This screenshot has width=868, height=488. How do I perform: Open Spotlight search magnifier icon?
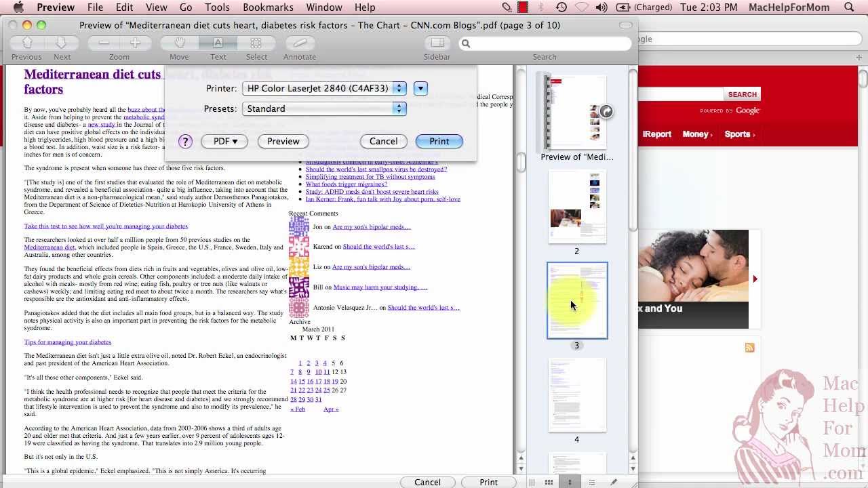point(849,7)
